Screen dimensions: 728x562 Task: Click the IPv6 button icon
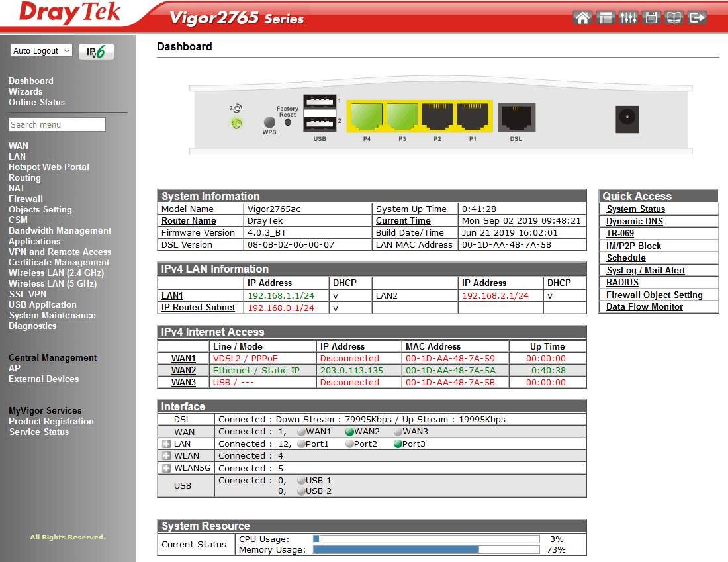click(96, 52)
